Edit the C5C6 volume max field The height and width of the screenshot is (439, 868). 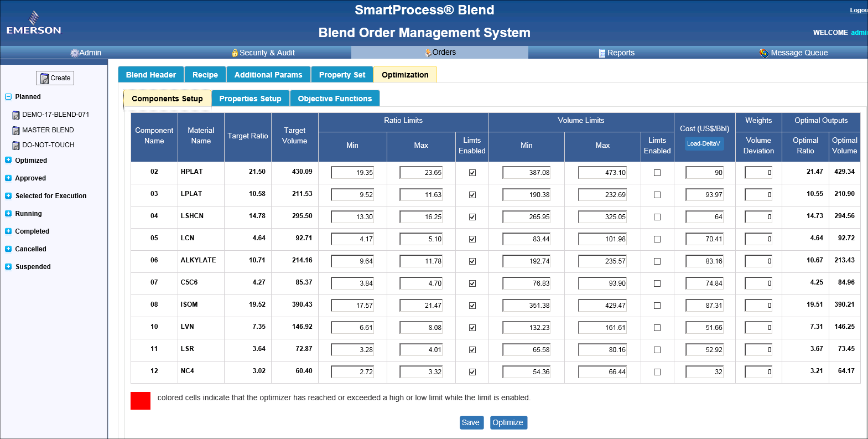602,283
